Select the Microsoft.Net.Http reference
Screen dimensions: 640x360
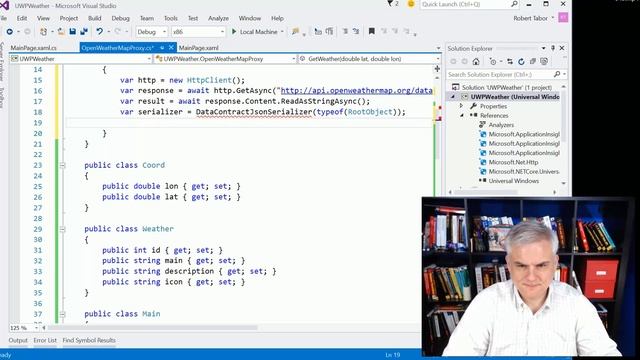click(513, 162)
